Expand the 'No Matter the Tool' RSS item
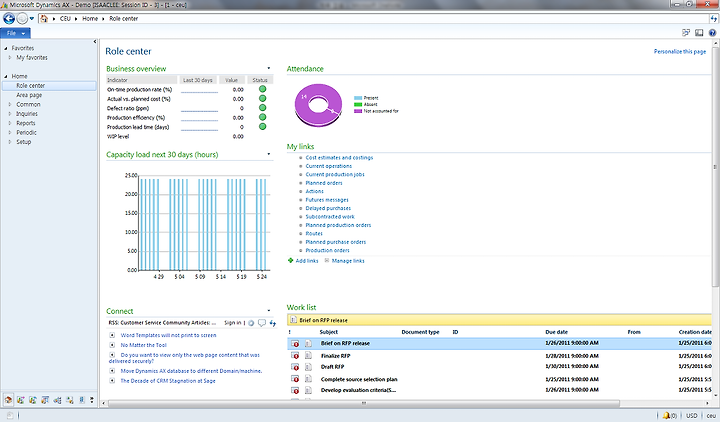Screen dimensions: 720x422 click(112, 345)
